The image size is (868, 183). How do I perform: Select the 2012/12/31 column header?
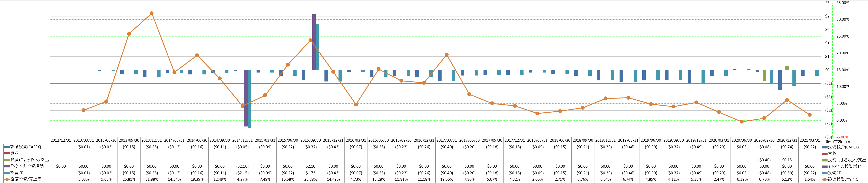[61, 141]
